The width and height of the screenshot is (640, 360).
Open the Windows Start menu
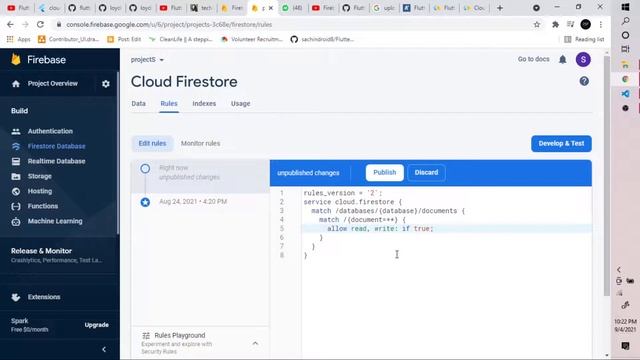coord(625,7)
